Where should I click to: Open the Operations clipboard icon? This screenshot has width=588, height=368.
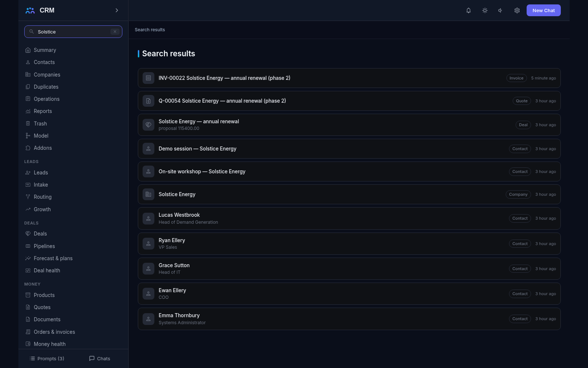tap(28, 99)
